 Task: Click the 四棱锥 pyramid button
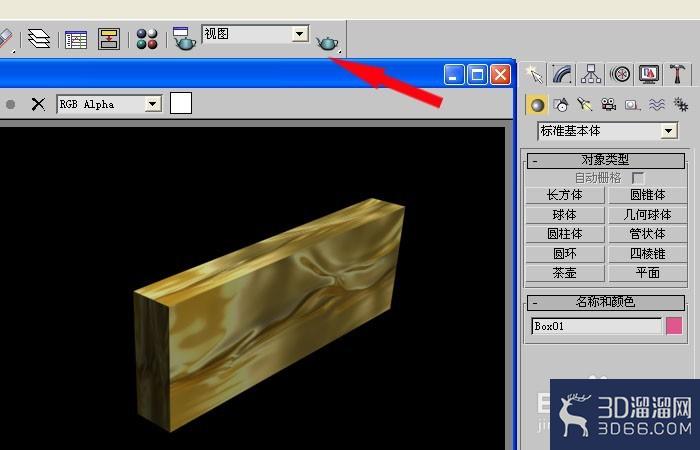[x=648, y=254]
